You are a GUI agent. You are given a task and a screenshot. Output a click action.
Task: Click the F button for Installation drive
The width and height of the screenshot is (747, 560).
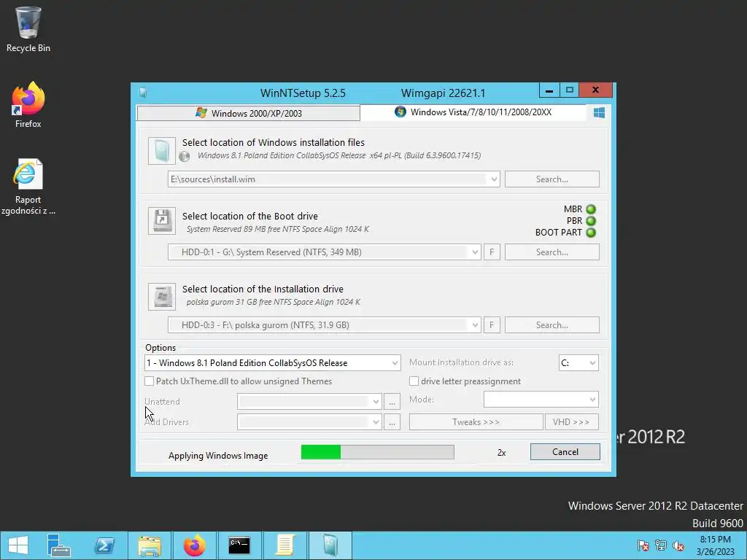[492, 325]
